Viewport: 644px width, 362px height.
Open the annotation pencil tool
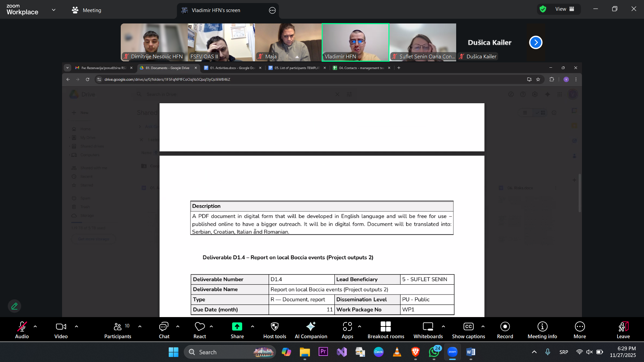[x=14, y=306]
